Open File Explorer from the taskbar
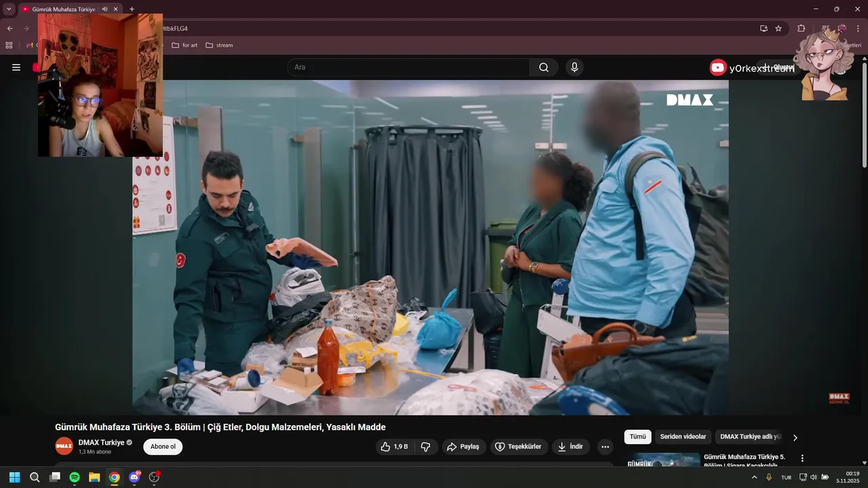The height and width of the screenshot is (488, 868). [94, 477]
